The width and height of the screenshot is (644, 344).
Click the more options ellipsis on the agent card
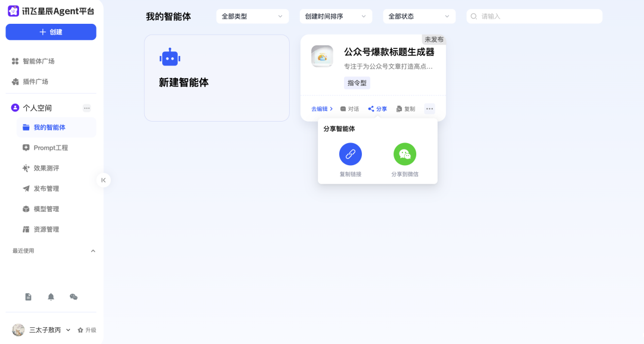click(429, 109)
